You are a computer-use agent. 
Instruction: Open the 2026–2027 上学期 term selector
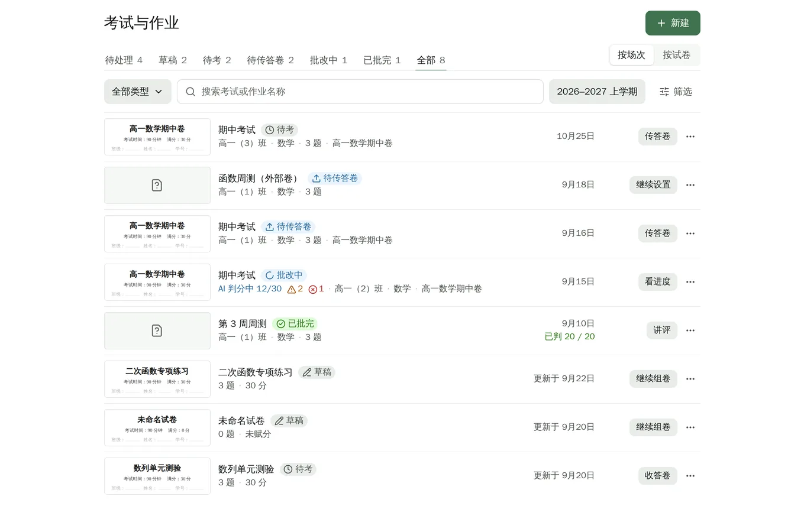point(597,92)
